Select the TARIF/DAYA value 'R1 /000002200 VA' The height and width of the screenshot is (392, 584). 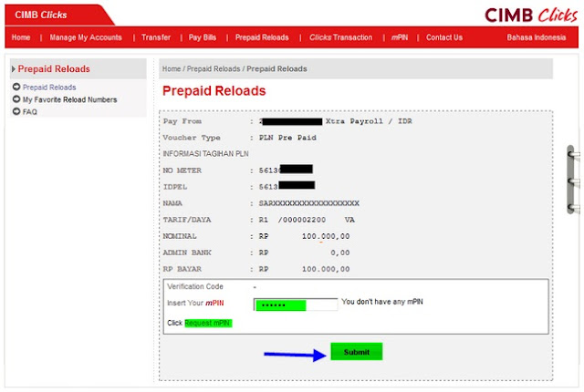tap(307, 220)
